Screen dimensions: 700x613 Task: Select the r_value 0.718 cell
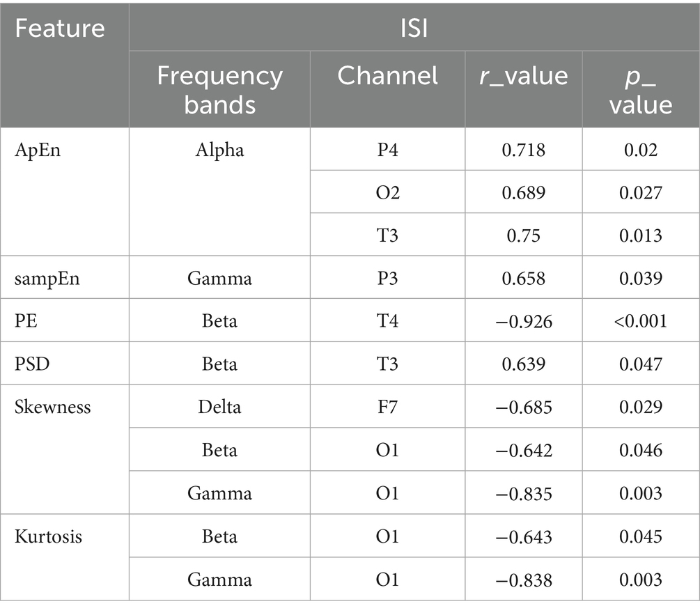[x=524, y=150]
